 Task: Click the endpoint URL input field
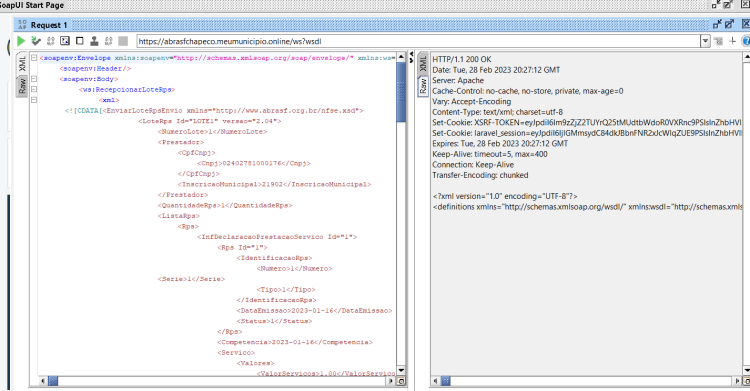[419, 41]
